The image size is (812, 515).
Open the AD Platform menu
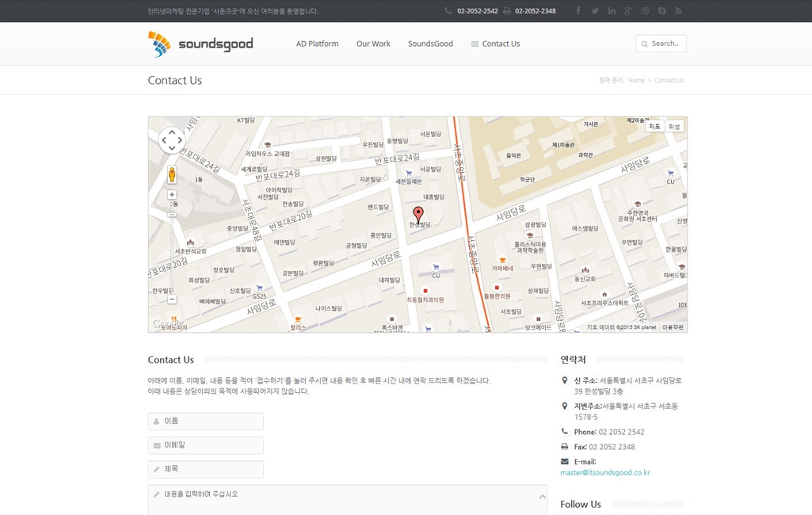point(318,44)
